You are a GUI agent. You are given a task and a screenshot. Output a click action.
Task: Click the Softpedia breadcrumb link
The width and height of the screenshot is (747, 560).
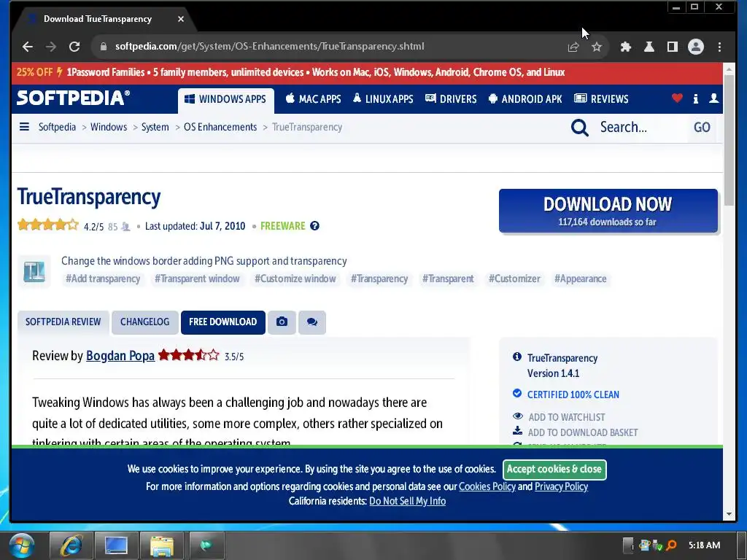tap(57, 127)
